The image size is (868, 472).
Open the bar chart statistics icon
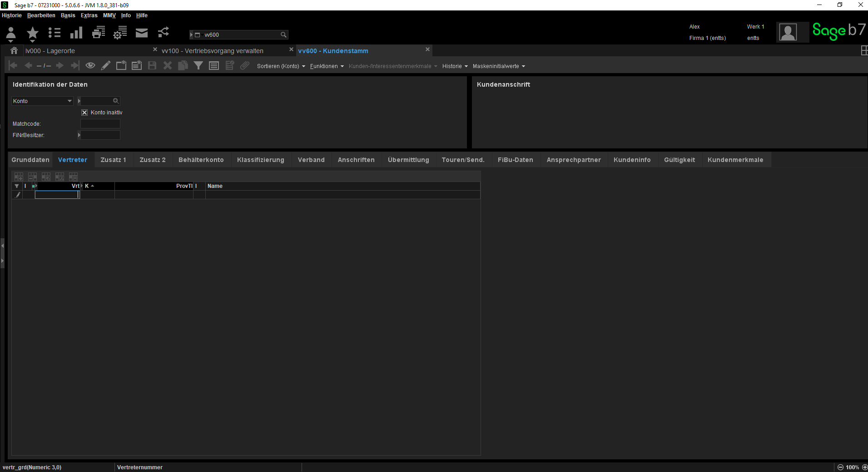coord(76,33)
